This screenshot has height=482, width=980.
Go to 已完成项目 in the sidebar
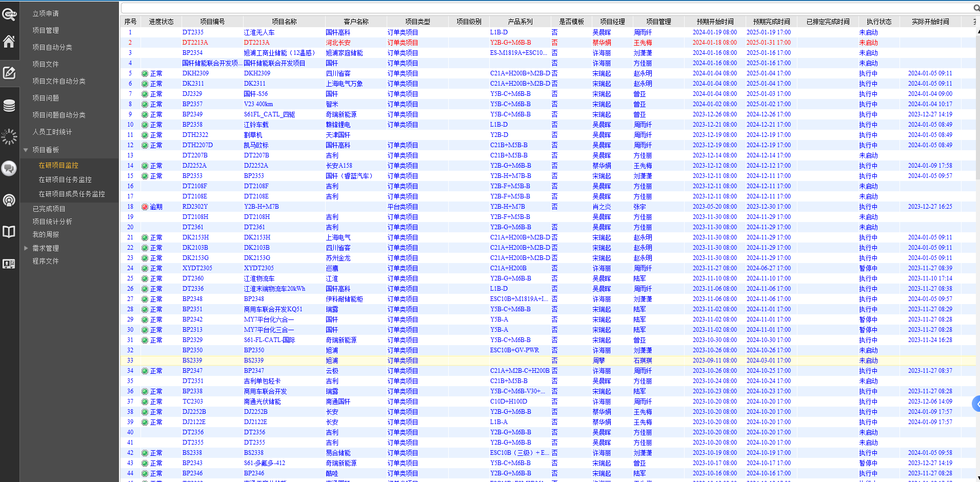coord(49,209)
